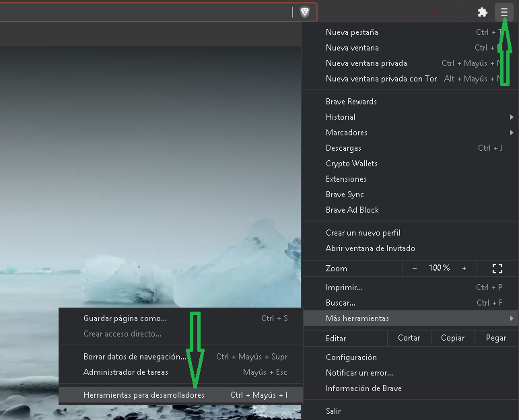Screen dimensions: 519x420
Task: Choose Abrir ventana de Invitado
Action: [x=410, y=248]
